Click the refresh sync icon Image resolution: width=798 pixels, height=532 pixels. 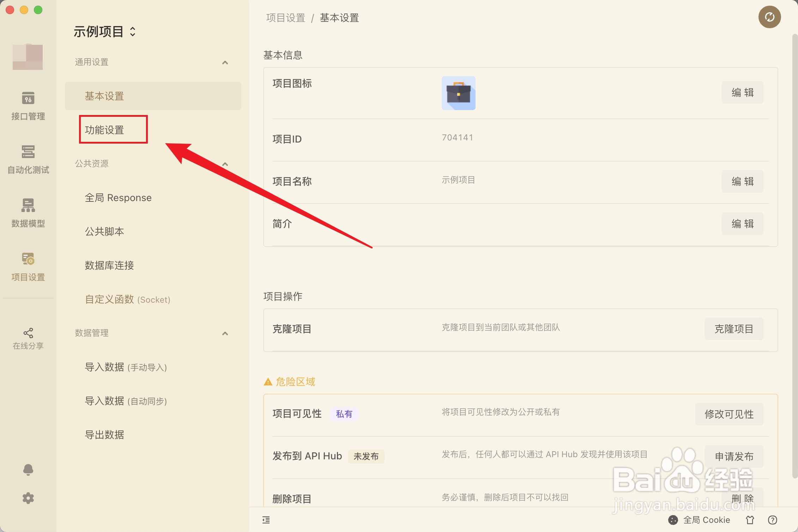pos(769,17)
